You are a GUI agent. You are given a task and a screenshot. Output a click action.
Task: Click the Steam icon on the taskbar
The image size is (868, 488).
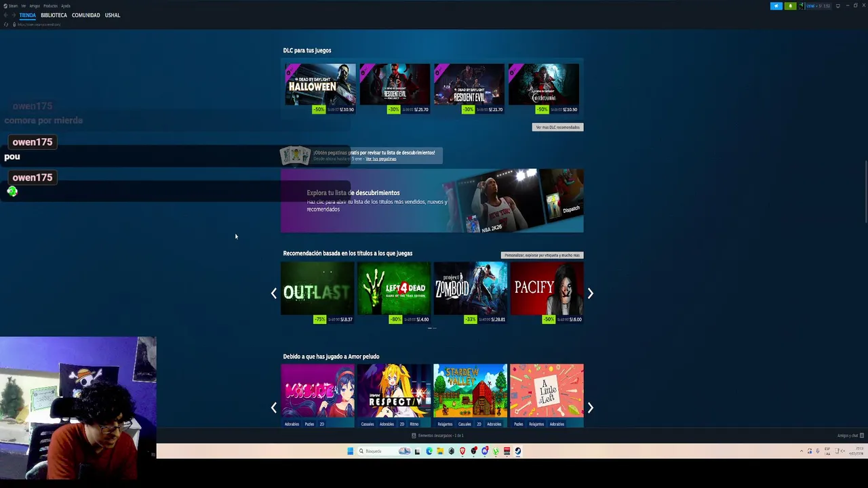tap(518, 451)
